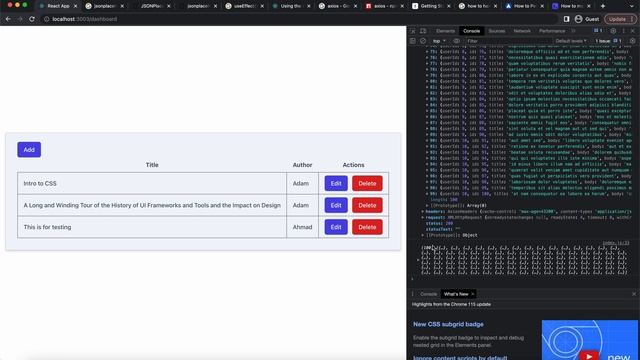The height and width of the screenshot is (360, 640).
Task: Open the side panel icon
Action: [x=566, y=19]
